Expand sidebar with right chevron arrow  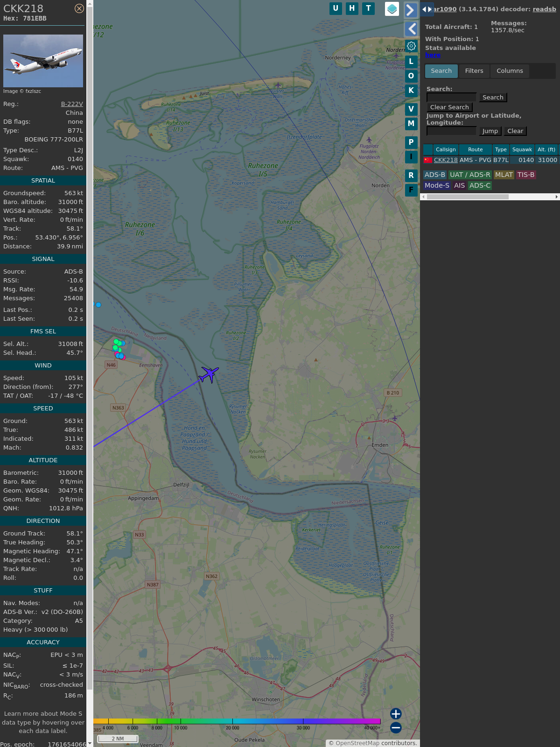pos(411,10)
